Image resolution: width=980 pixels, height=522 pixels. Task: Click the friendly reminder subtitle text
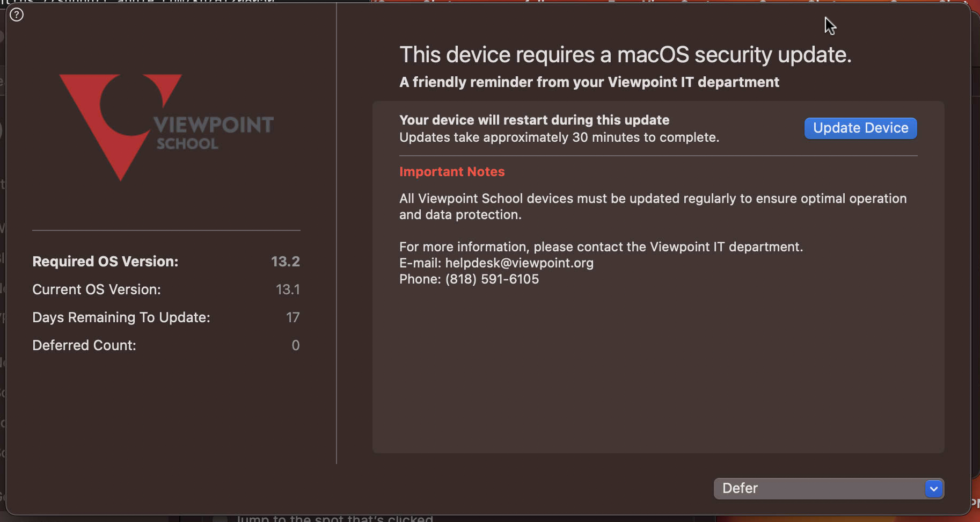tap(589, 82)
